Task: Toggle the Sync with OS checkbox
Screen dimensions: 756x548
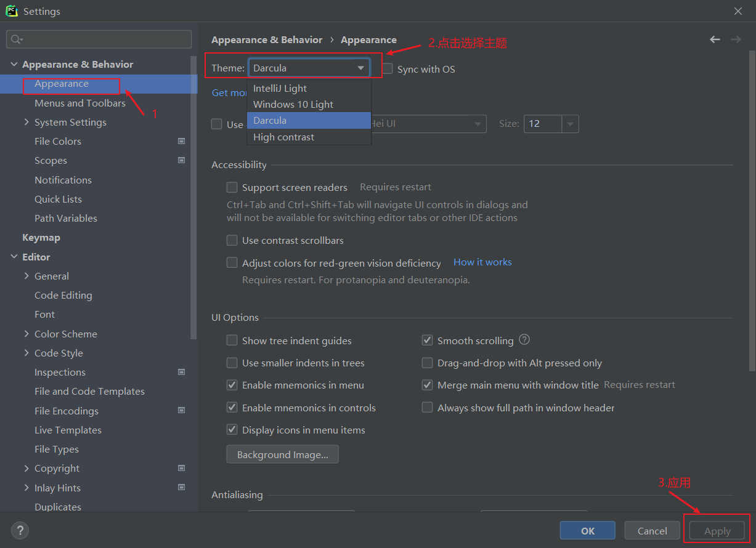Action: tap(387, 69)
